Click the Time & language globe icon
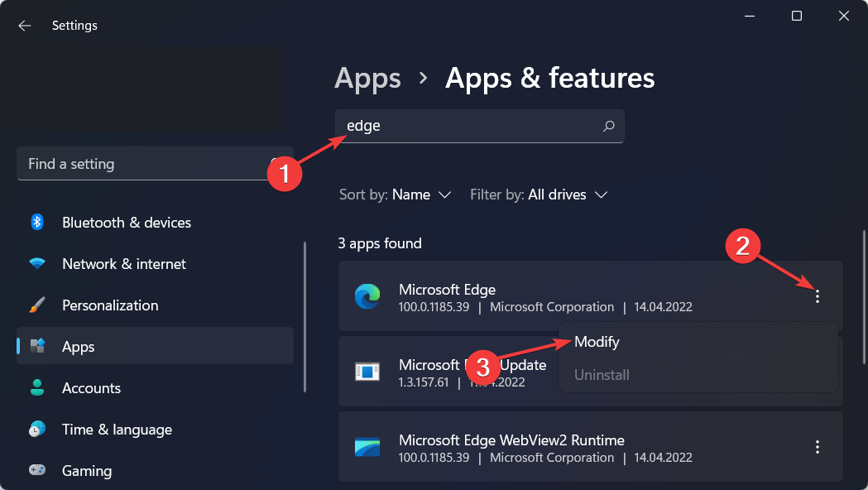868x490 pixels. coord(37,429)
